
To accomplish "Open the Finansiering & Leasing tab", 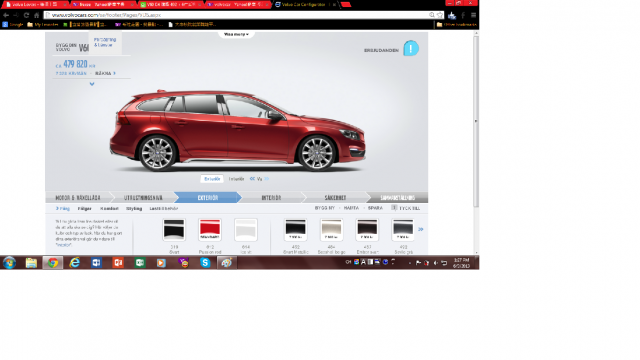I will tap(105, 42).
